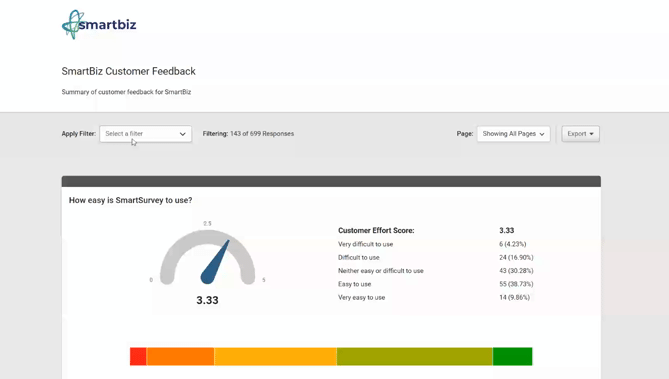The image size is (669, 379).
Task: Click the Easy to use row label
Action: [x=354, y=284]
